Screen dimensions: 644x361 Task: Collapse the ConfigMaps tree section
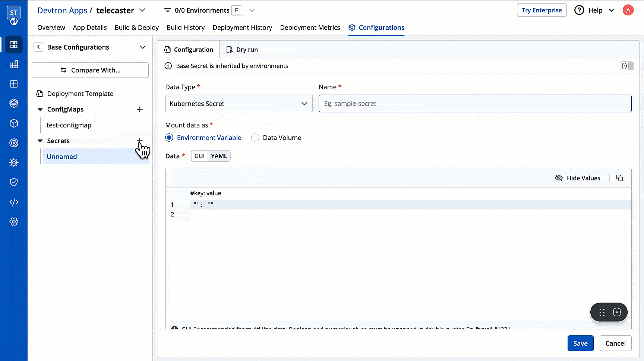[40, 110]
